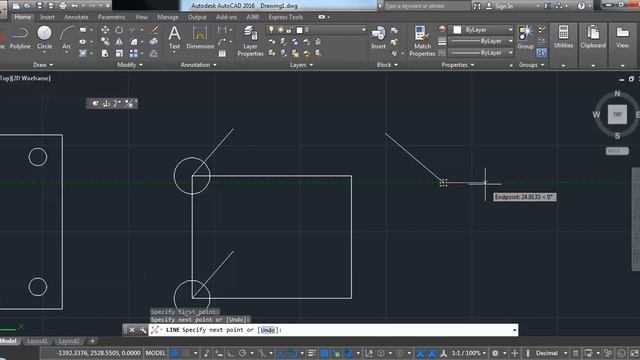Click the object color swatch in Properties panel
Viewport: 640px width, 360px height.
(x=457, y=30)
